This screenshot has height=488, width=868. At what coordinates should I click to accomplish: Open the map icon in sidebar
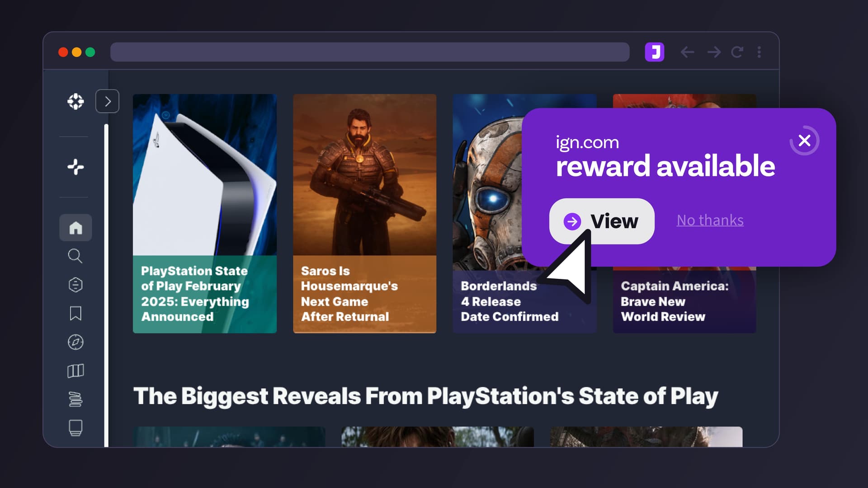75,371
